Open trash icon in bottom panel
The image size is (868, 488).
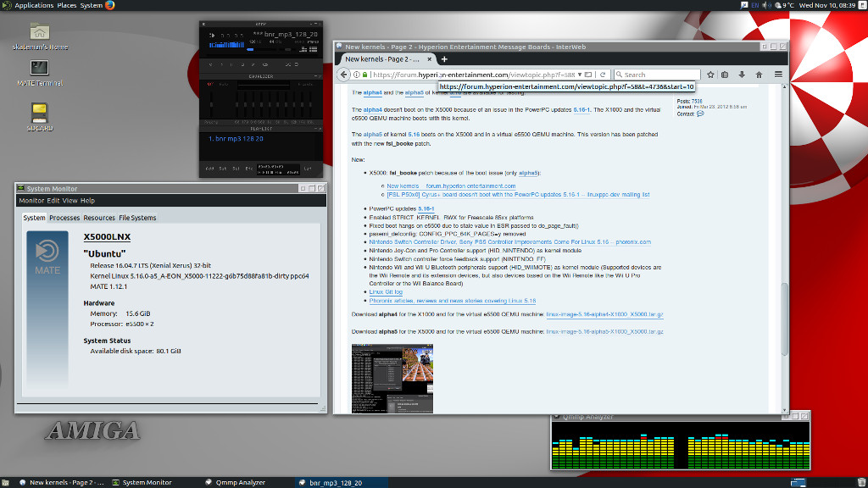(861, 482)
